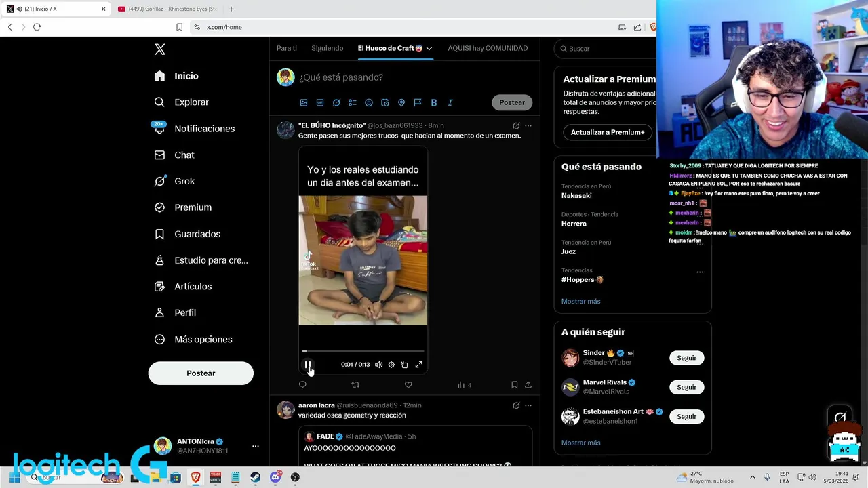Click Grok explain icon on EL BÚHO post
Screen dimensions: 868x488
click(x=516, y=125)
